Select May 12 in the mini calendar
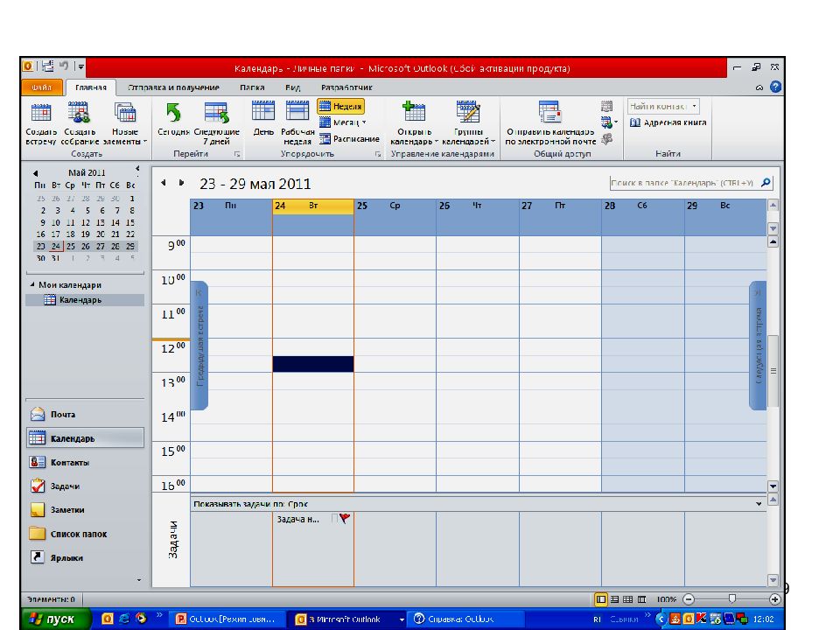 pos(85,223)
